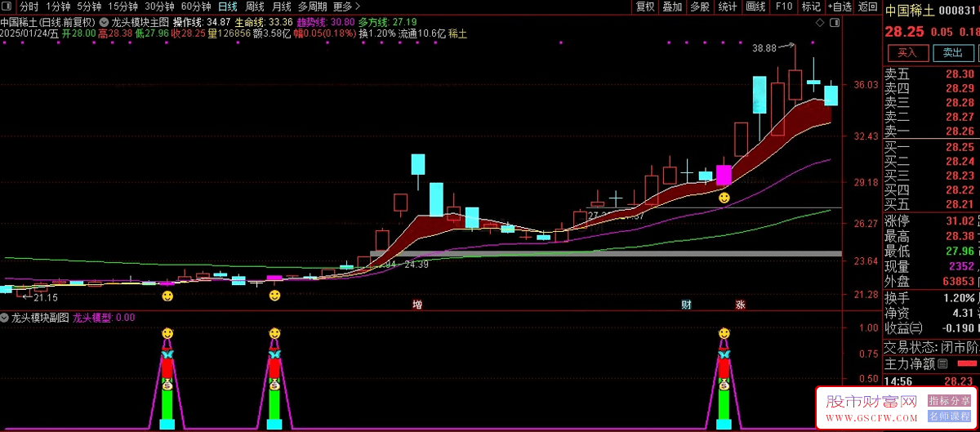Switch to the 1分钟 period
Viewport: 980px width, 432px height.
pos(58,7)
